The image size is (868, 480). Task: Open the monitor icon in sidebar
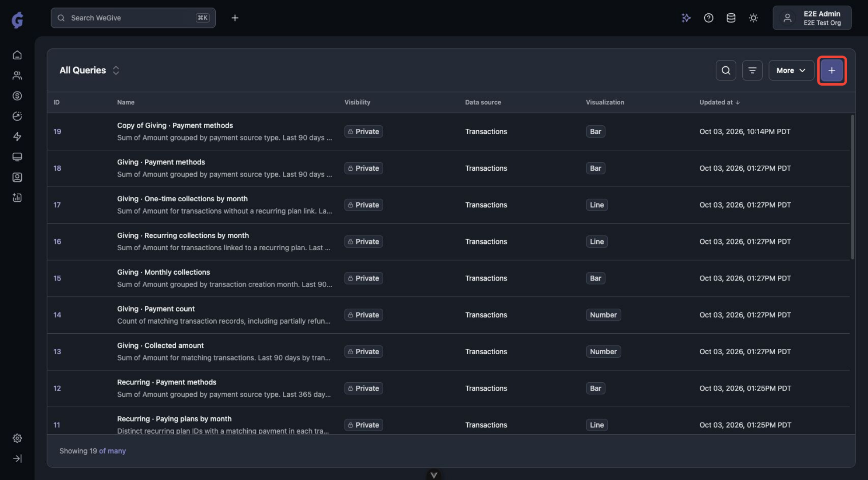17,157
